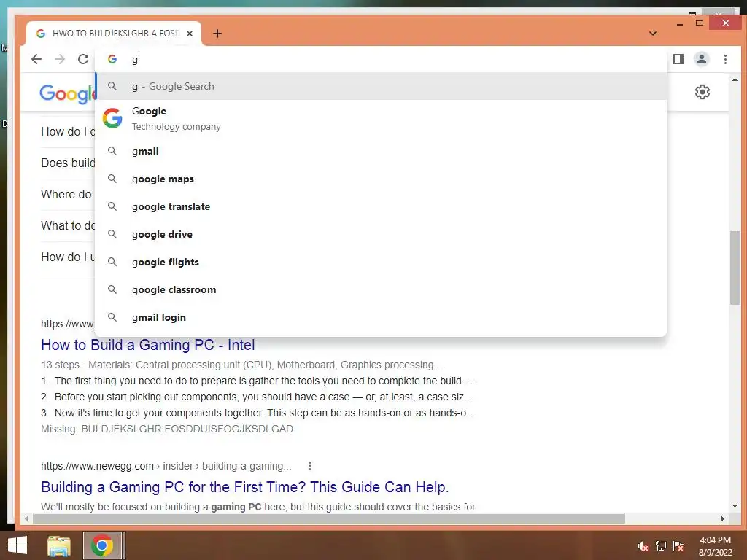Click the muted volume tray icon
The width and height of the screenshot is (747, 560).
click(643, 546)
